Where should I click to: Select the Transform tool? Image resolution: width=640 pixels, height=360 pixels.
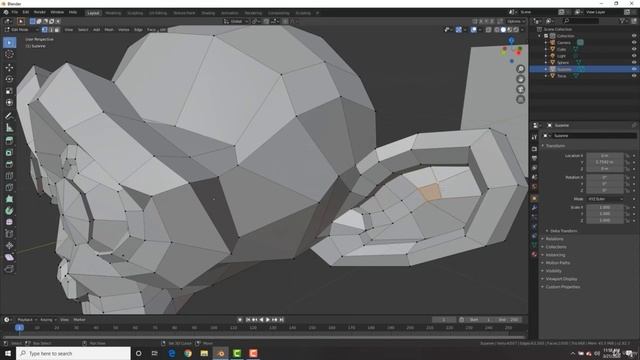pos(9,102)
